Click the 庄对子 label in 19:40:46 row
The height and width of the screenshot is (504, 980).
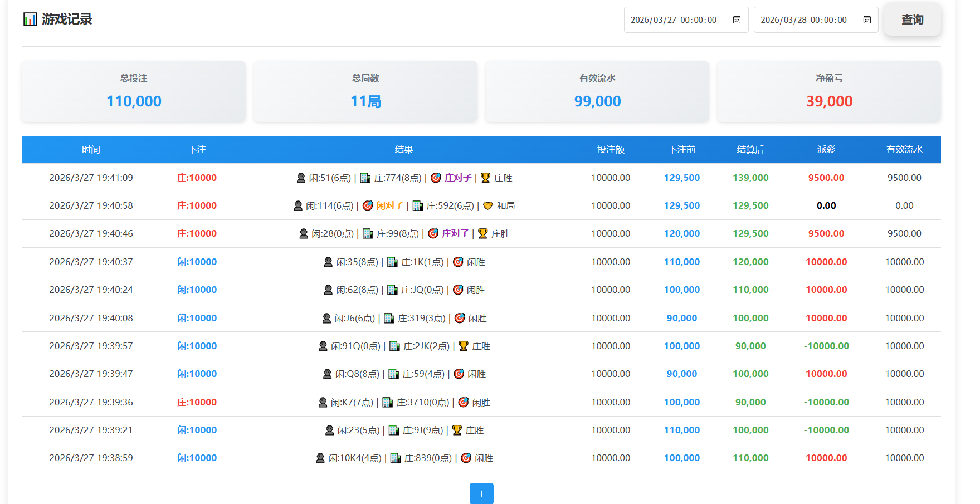pos(455,233)
